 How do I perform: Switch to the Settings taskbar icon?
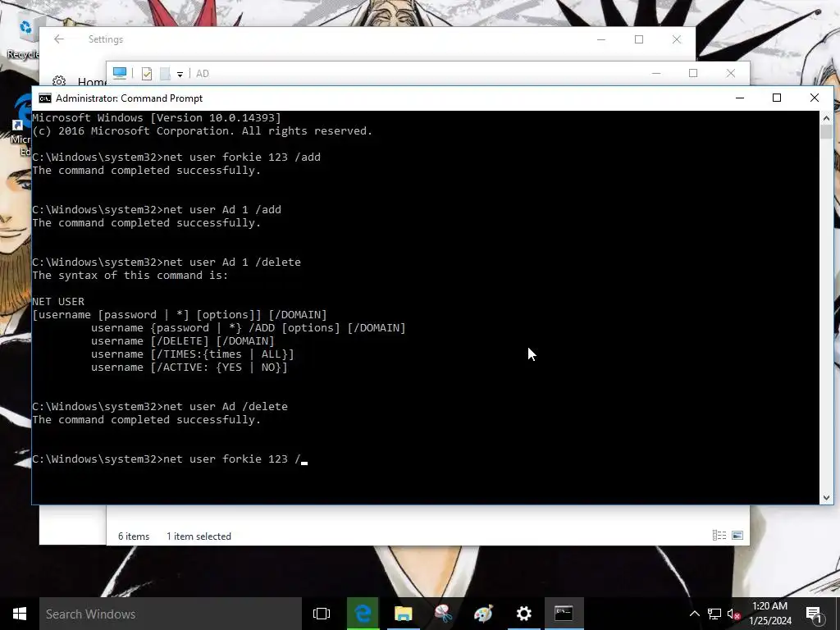tap(524, 614)
